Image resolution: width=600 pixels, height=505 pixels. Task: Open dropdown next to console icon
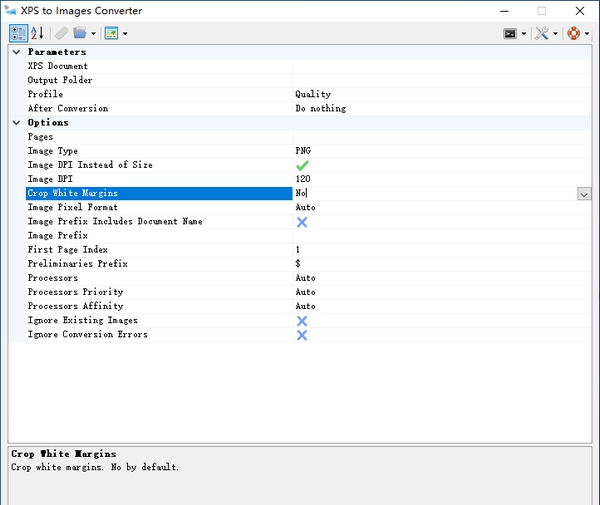click(524, 34)
